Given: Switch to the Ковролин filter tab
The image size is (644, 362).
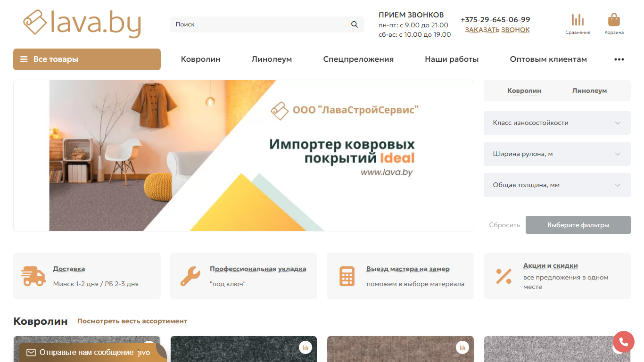Looking at the screenshot, I should pyautogui.click(x=524, y=91).
